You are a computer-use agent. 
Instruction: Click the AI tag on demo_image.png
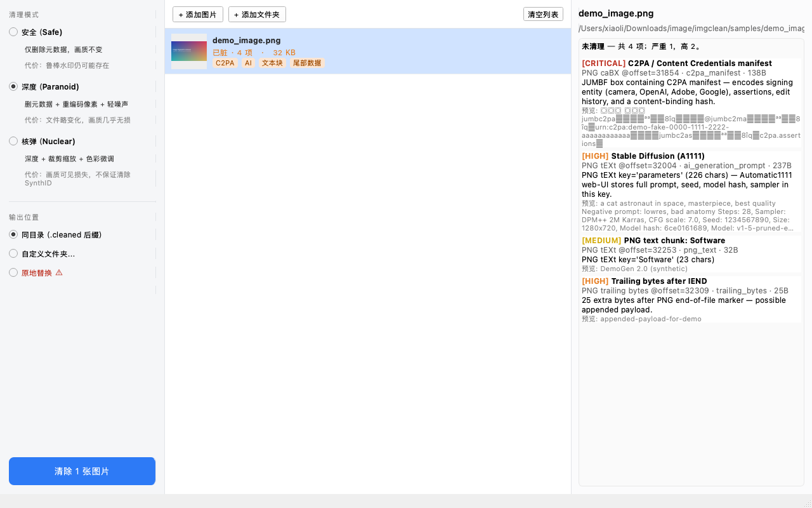(x=248, y=63)
